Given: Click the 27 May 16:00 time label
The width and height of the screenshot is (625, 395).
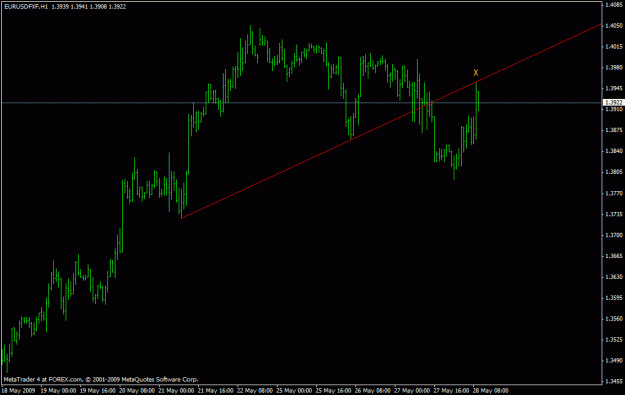Looking at the screenshot, I should tap(452, 391).
